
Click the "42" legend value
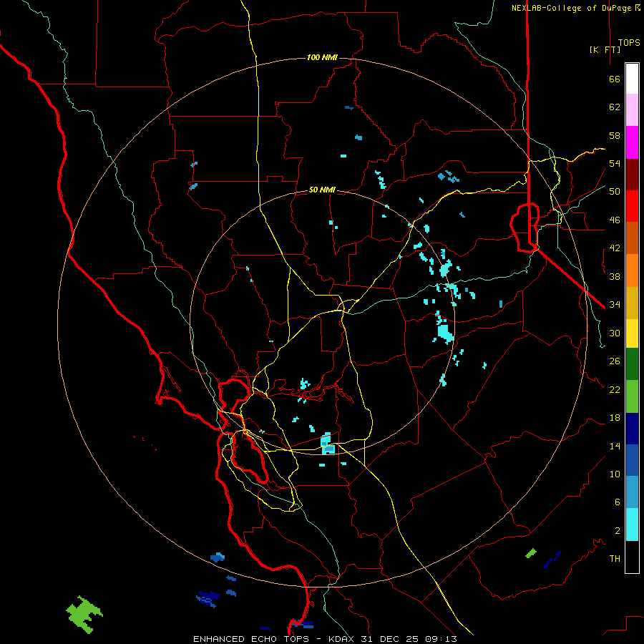[615, 248]
